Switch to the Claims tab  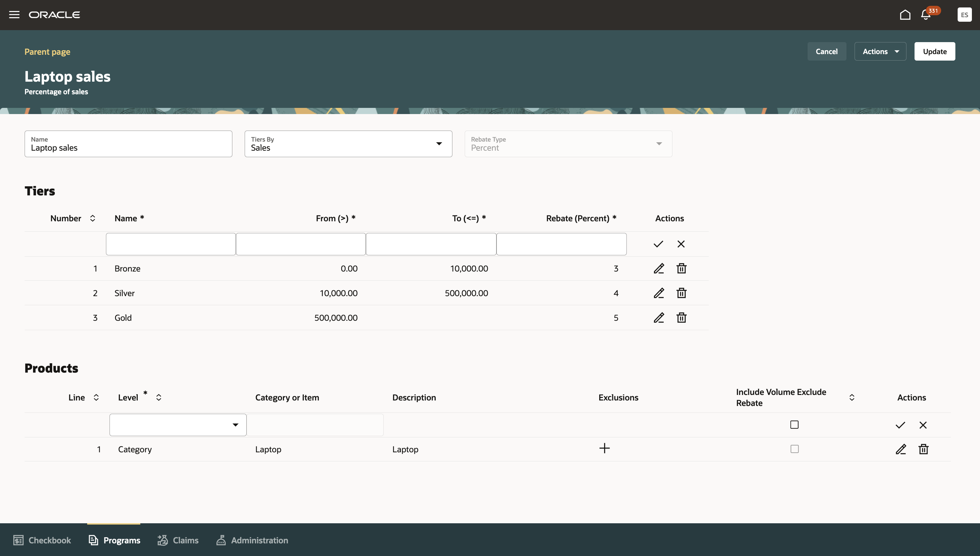(178, 540)
